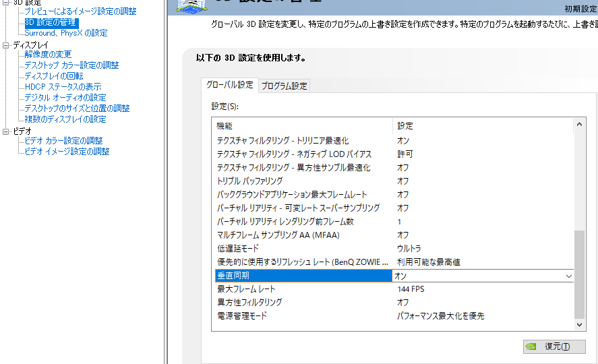This screenshot has width=598, height=364.
Task: Select 異方性フィルタリング row
Action: pyautogui.click(x=394, y=302)
